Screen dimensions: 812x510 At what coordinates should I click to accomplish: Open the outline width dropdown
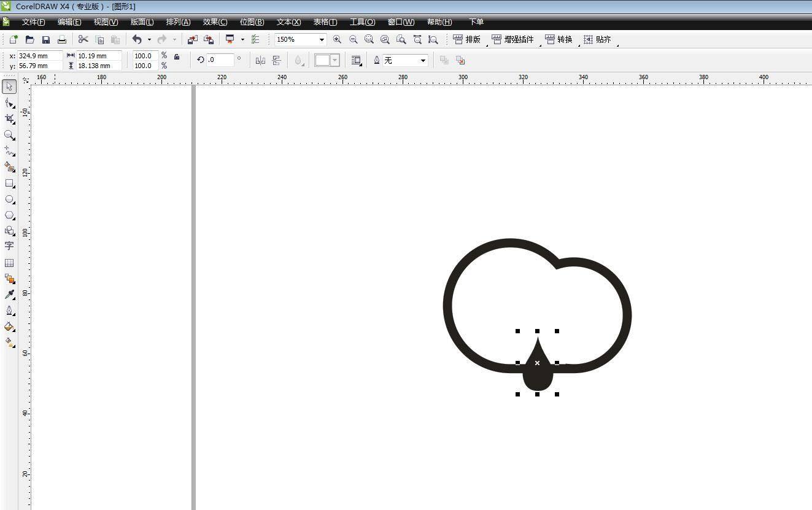pyautogui.click(x=423, y=60)
